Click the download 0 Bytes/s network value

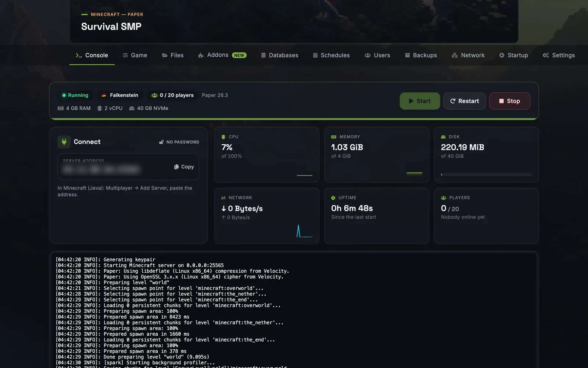242,209
